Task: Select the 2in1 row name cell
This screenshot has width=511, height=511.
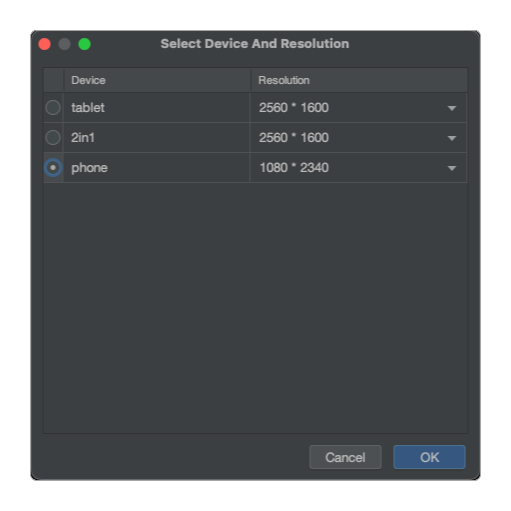Action: click(x=156, y=138)
